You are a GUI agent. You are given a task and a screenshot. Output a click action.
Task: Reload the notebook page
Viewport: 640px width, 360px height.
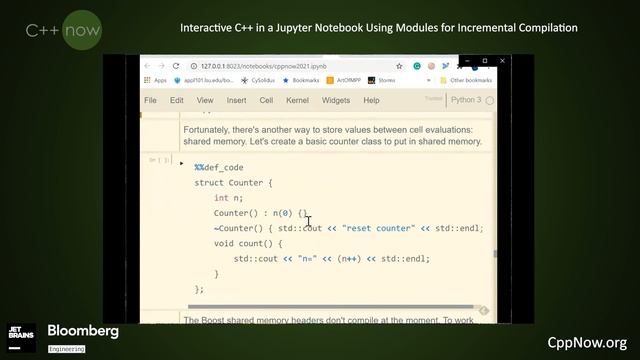click(176, 66)
